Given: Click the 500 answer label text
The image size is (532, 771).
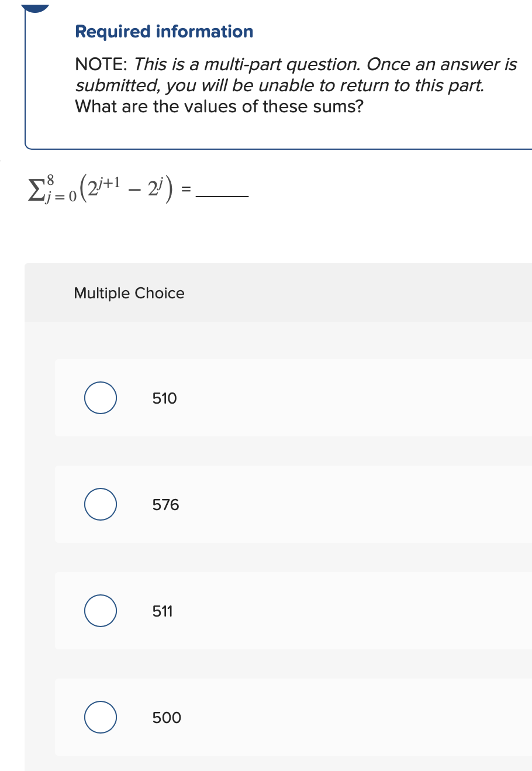Looking at the screenshot, I should [167, 718].
